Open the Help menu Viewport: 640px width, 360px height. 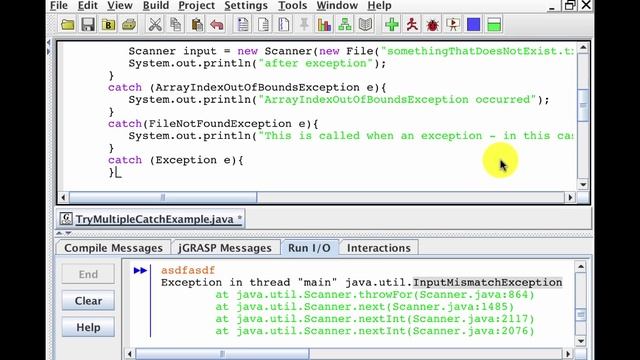point(379,6)
